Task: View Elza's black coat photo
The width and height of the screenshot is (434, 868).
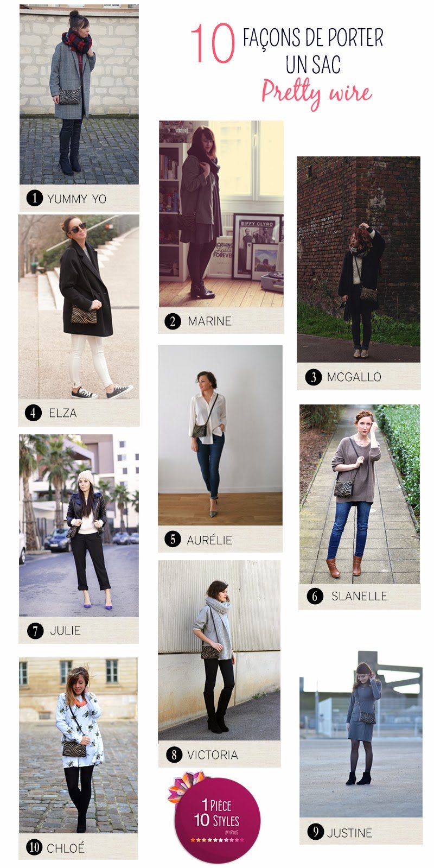Action: click(79, 307)
